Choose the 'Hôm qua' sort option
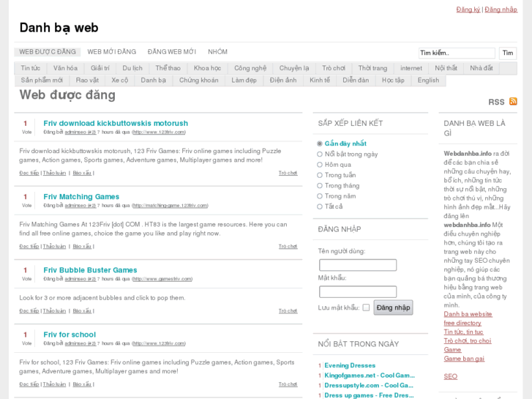 319,165
